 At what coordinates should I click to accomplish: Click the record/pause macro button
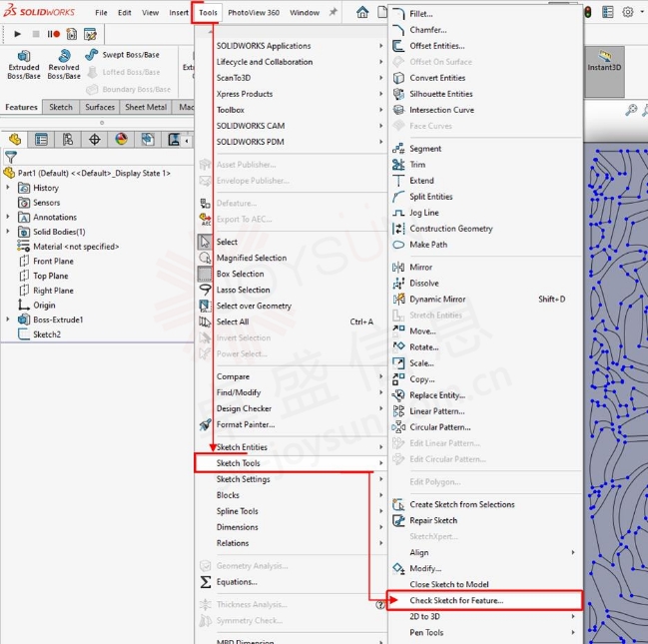click(53, 34)
